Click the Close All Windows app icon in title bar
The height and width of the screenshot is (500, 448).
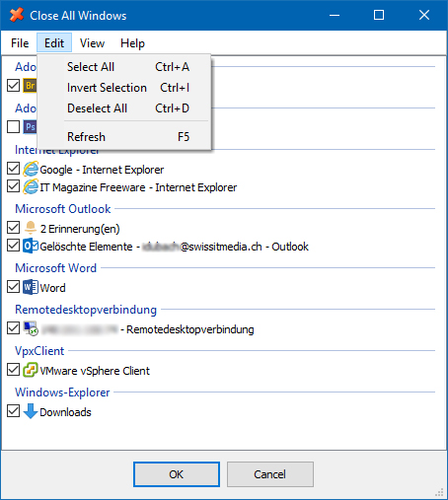point(17,15)
